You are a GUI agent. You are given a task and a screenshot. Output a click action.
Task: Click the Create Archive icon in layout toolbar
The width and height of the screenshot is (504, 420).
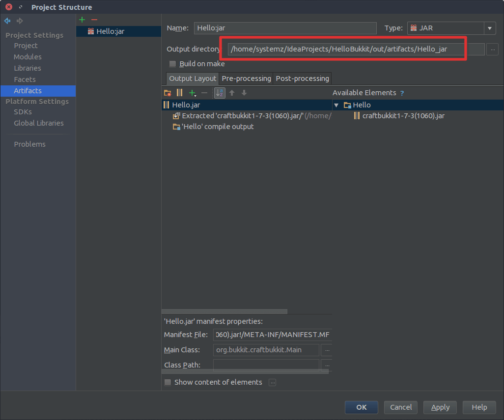tap(179, 93)
